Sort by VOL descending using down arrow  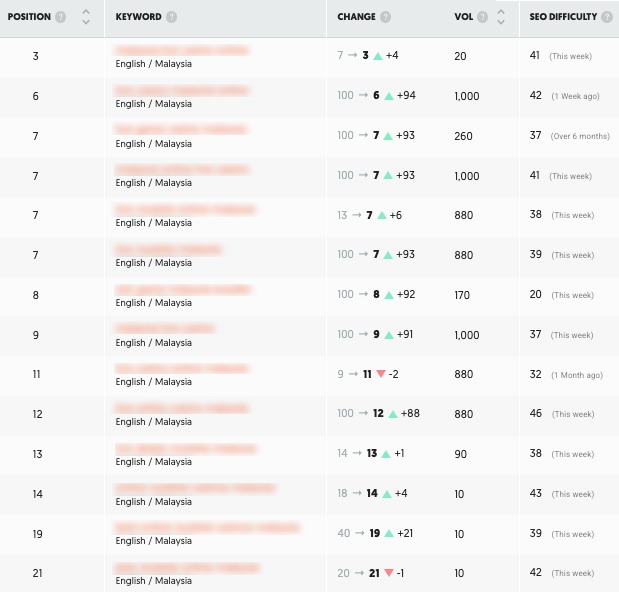(501, 22)
